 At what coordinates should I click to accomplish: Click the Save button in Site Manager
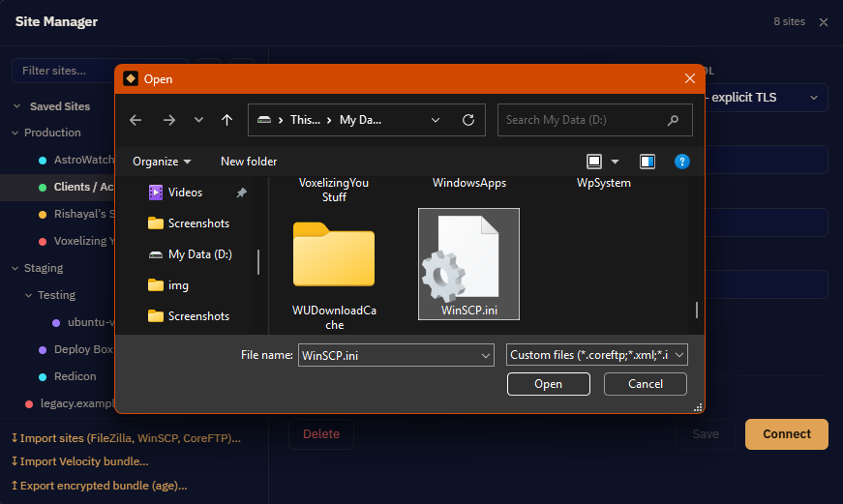pos(706,434)
